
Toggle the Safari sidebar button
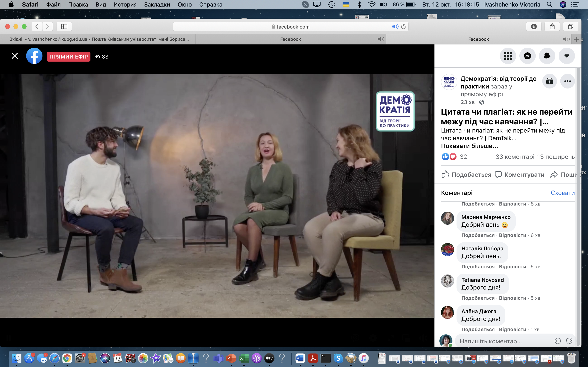[64, 27]
